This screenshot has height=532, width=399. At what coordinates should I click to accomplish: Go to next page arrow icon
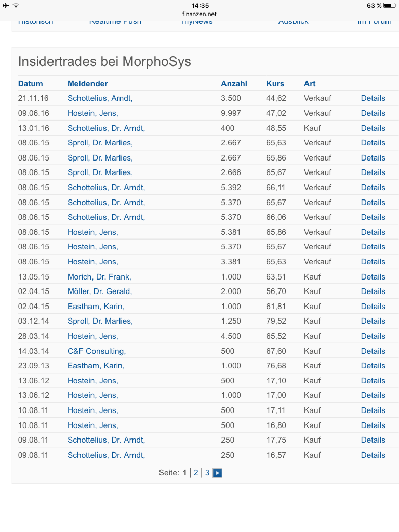pyautogui.click(x=217, y=473)
